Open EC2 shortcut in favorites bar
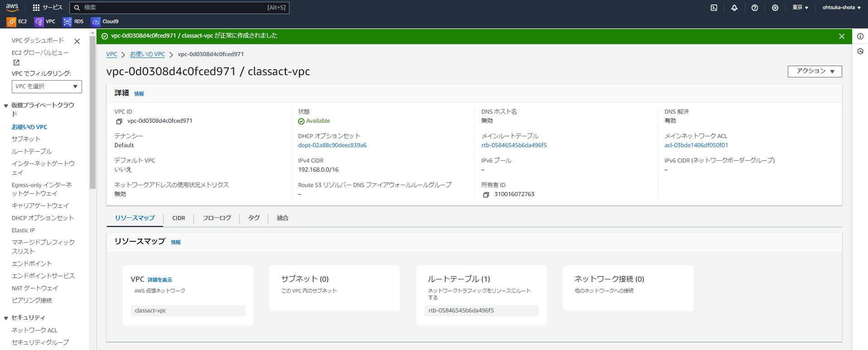Viewport: 868px width, 350px height. [x=17, y=21]
